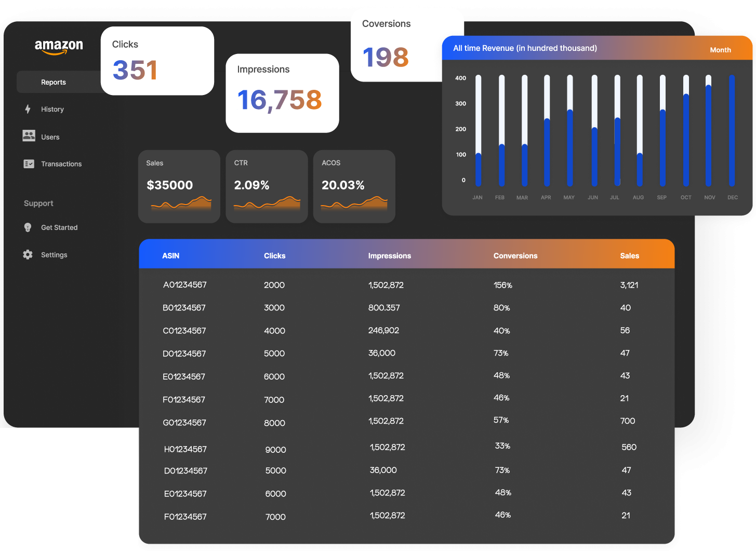Image resolution: width=756 pixels, height=553 pixels.
Task: Sort table by ASIN column header
Action: [x=170, y=255]
